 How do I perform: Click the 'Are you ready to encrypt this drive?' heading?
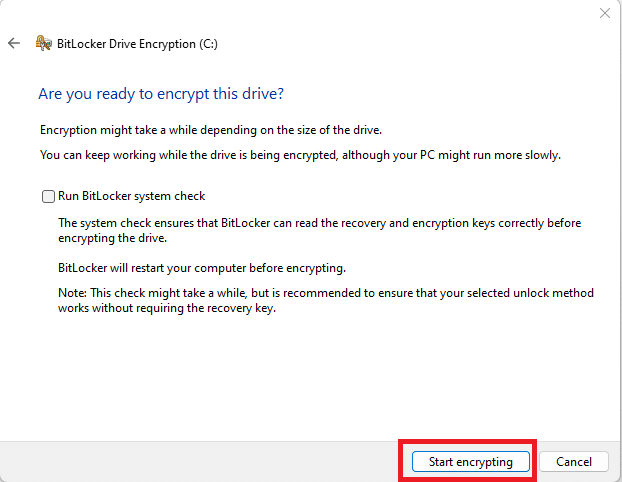[161, 94]
